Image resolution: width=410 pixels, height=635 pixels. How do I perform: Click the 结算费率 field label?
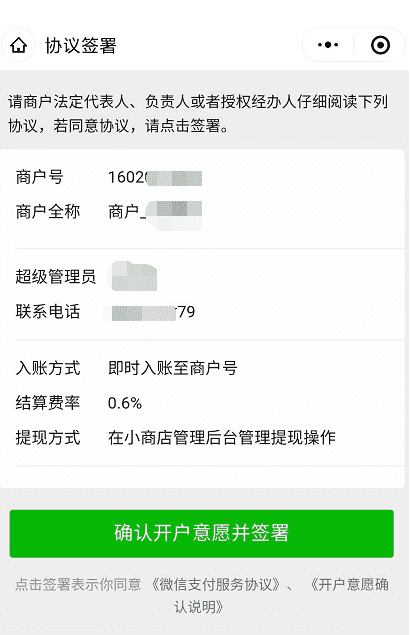coord(48,403)
